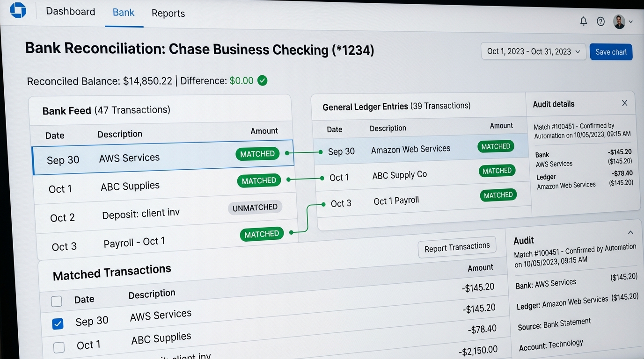The height and width of the screenshot is (359, 644).
Task: Open the notifications bell
Action: coord(584,21)
